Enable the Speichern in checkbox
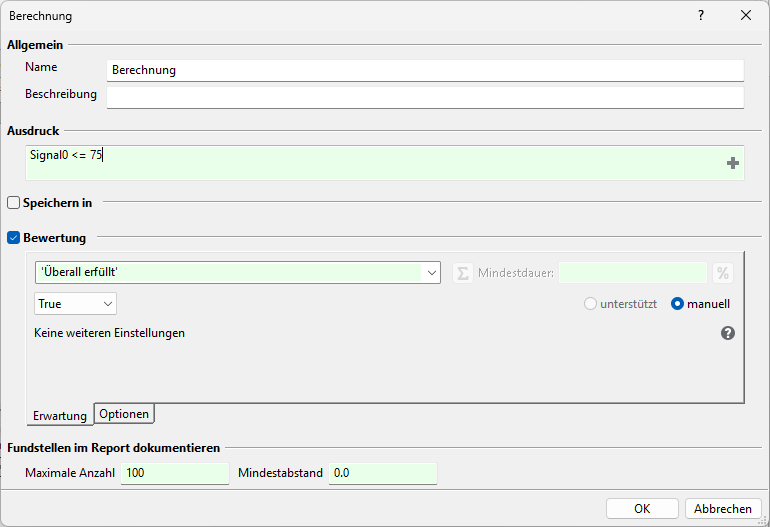The width and height of the screenshot is (770, 527). (14, 202)
